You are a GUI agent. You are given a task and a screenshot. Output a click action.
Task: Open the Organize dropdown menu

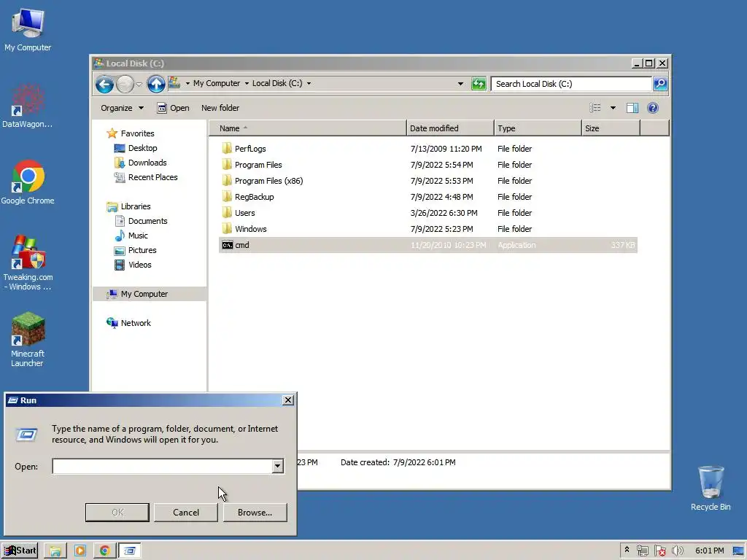pos(122,108)
